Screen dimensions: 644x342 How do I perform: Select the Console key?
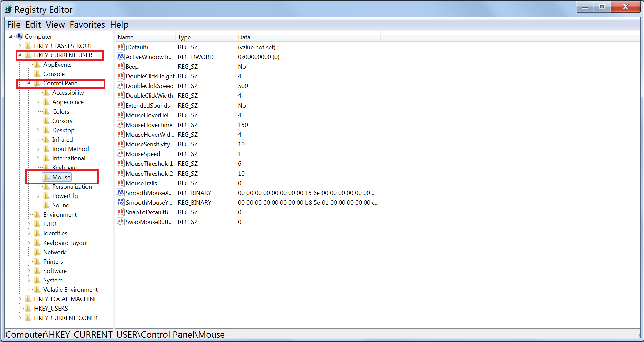pyautogui.click(x=54, y=74)
